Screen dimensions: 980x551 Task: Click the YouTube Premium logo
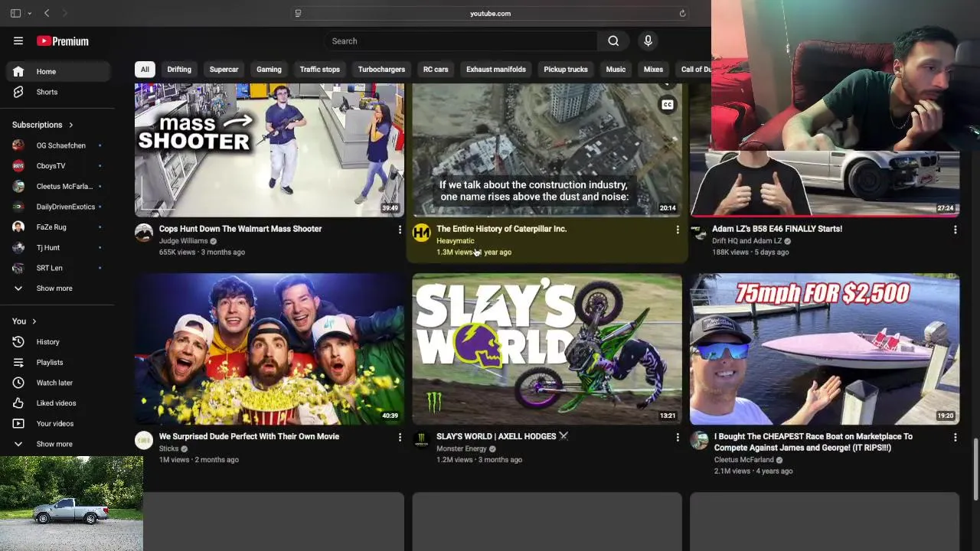(x=63, y=41)
